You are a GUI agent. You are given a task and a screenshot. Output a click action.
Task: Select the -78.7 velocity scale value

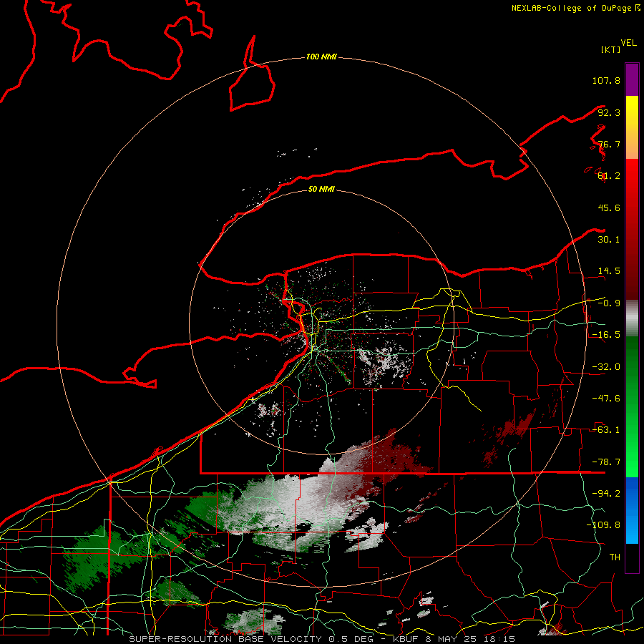pyautogui.click(x=606, y=462)
